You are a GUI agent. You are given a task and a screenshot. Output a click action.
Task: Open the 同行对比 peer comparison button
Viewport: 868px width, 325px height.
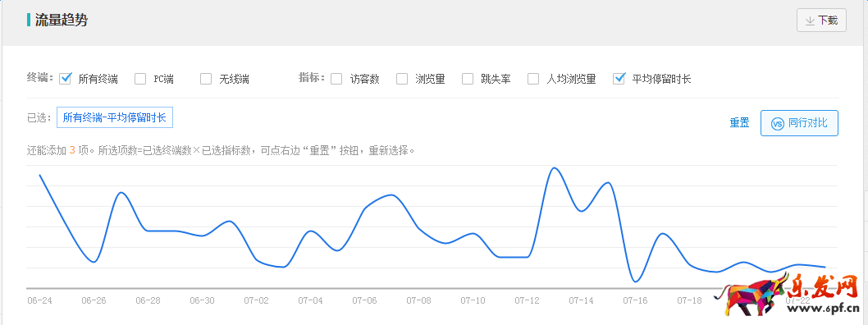[x=799, y=123]
